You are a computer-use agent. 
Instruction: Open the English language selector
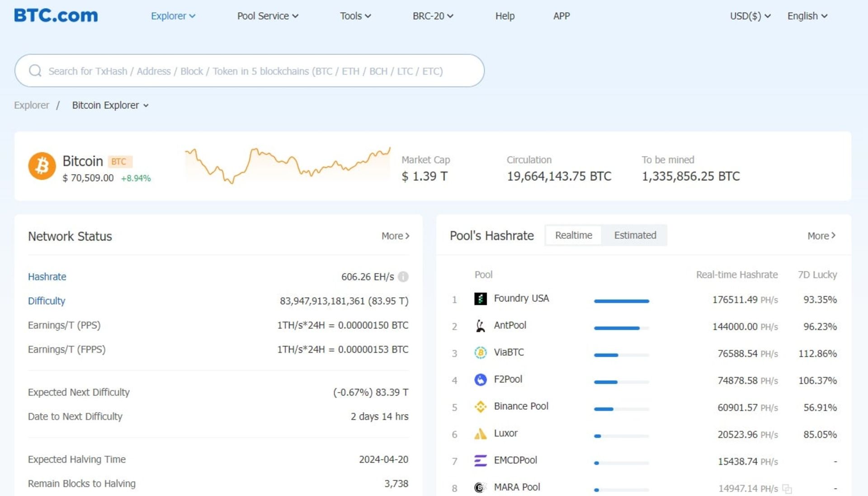tap(807, 16)
